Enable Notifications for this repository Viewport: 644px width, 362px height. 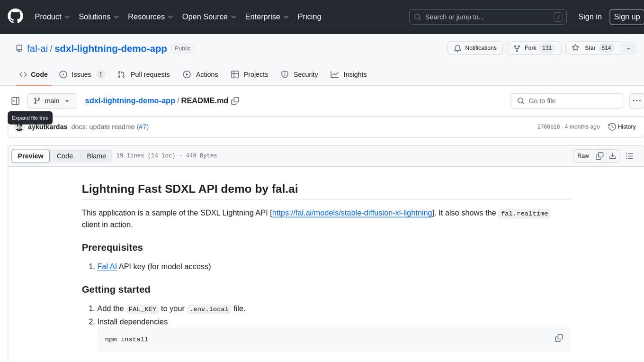click(x=475, y=48)
